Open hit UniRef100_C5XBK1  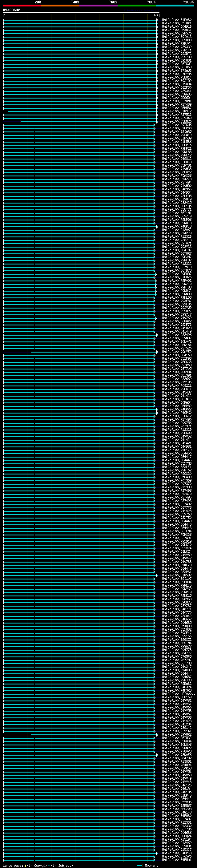click(176, 30)
